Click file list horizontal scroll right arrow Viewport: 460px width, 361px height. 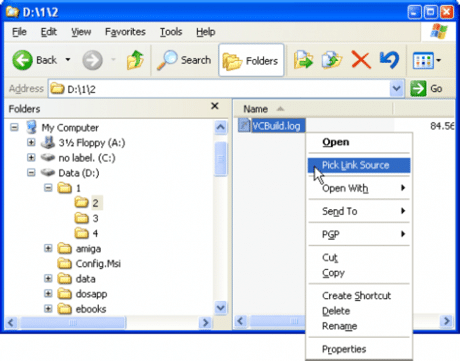(x=446, y=322)
